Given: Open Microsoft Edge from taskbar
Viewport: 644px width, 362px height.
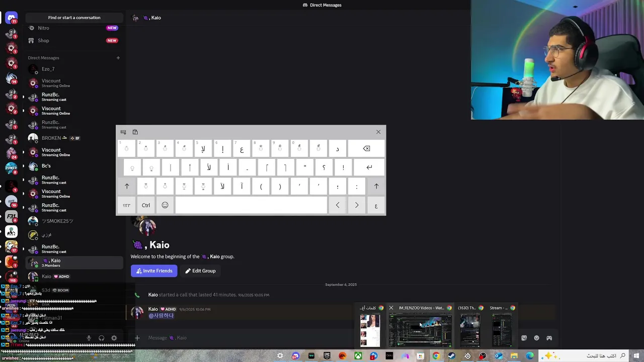Looking at the screenshot, I should [530, 356].
